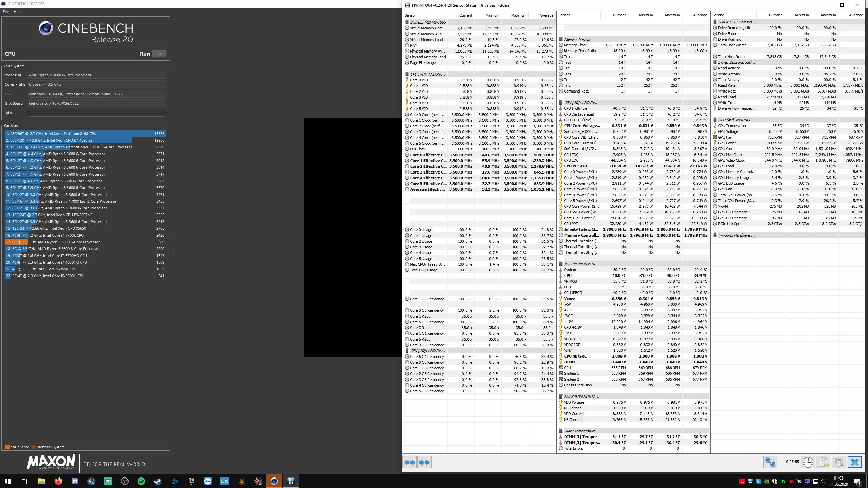This screenshot has width=868, height=488.
Task: Click HWiNFO collapse columns arrows button
Action: pyautogui.click(x=424, y=462)
